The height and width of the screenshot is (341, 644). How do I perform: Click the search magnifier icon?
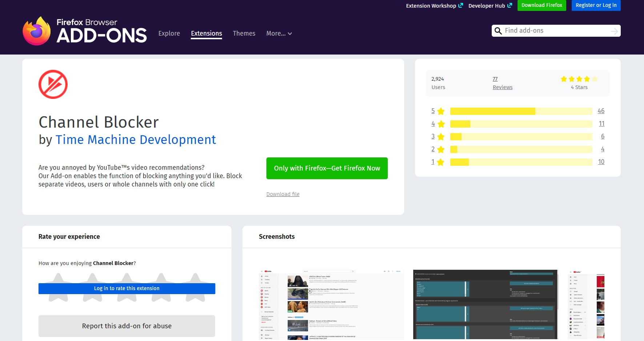[498, 31]
